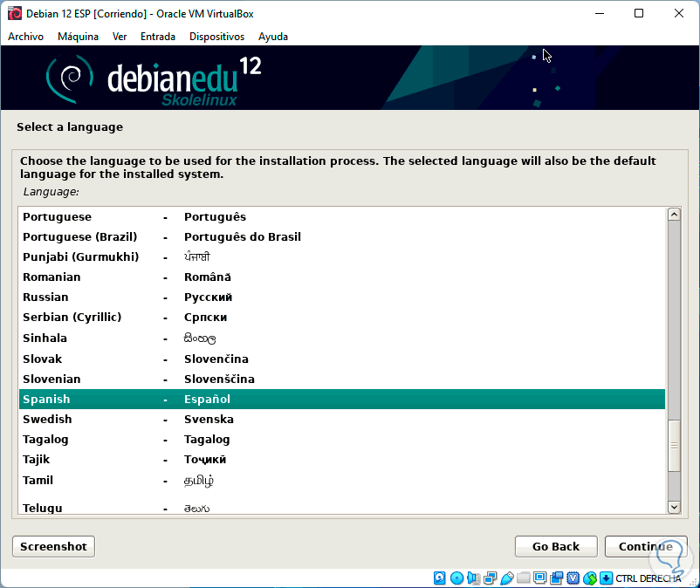The image size is (700, 588).
Task: Select Punjabi (Gurmukhi) language row
Action: click(342, 257)
